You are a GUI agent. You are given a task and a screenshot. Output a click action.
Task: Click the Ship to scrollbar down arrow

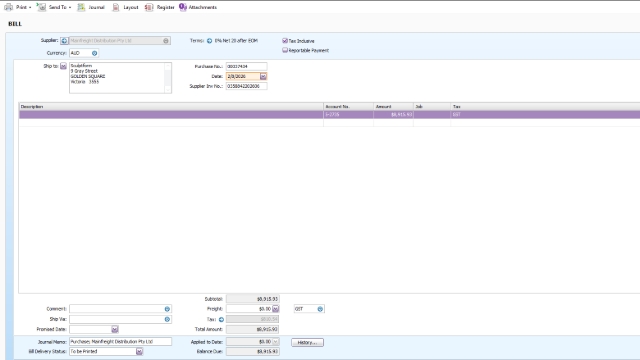[x=168, y=89]
